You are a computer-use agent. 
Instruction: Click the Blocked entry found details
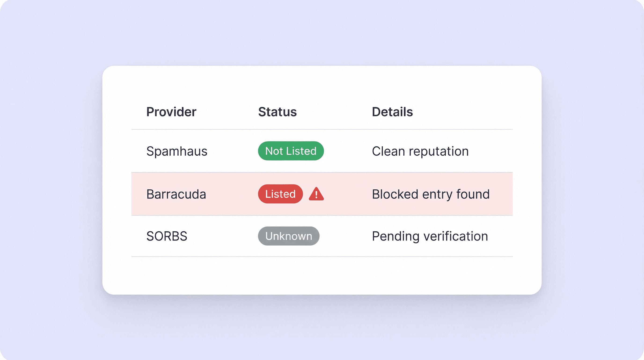(431, 194)
